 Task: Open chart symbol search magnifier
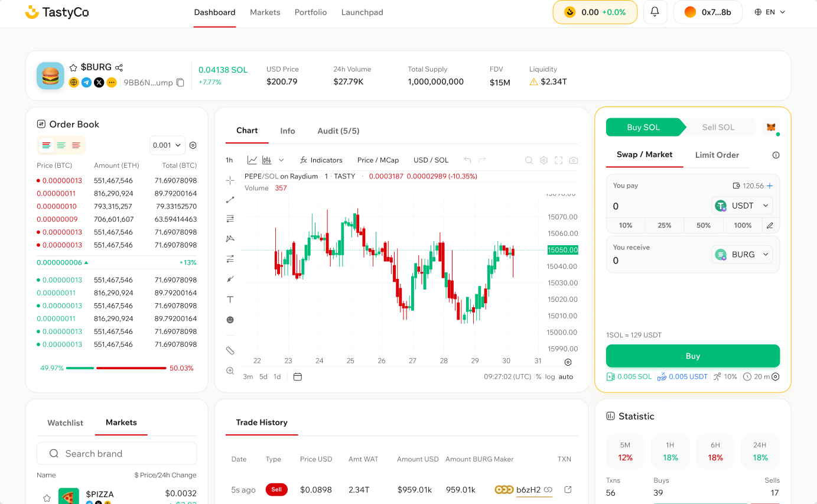pyautogui.click(x=529, y=160)
